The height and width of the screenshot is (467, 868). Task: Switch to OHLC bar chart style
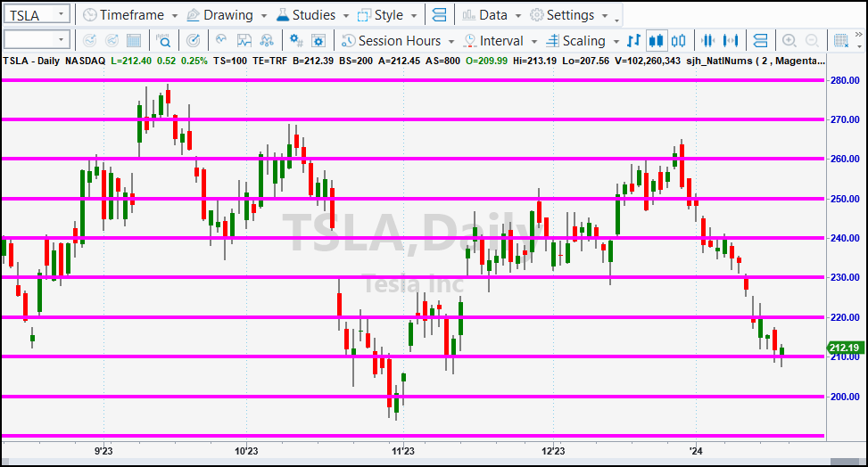[634, 40]
